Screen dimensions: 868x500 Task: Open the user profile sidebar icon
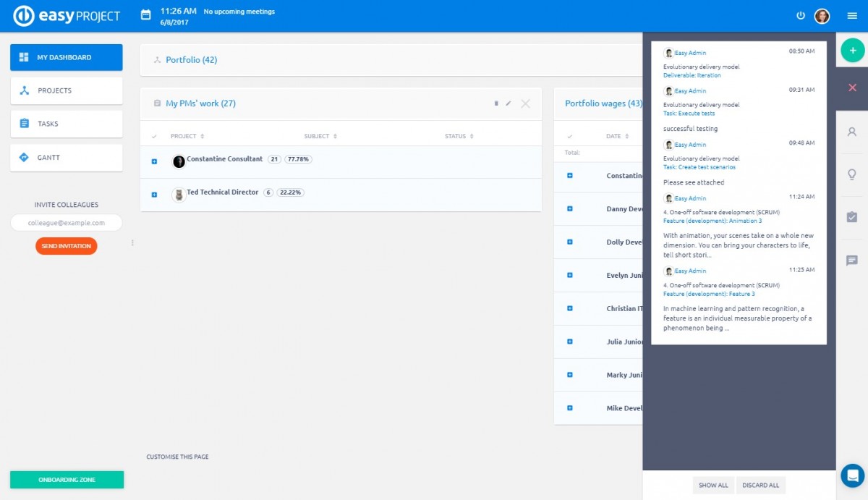(852, 132)
